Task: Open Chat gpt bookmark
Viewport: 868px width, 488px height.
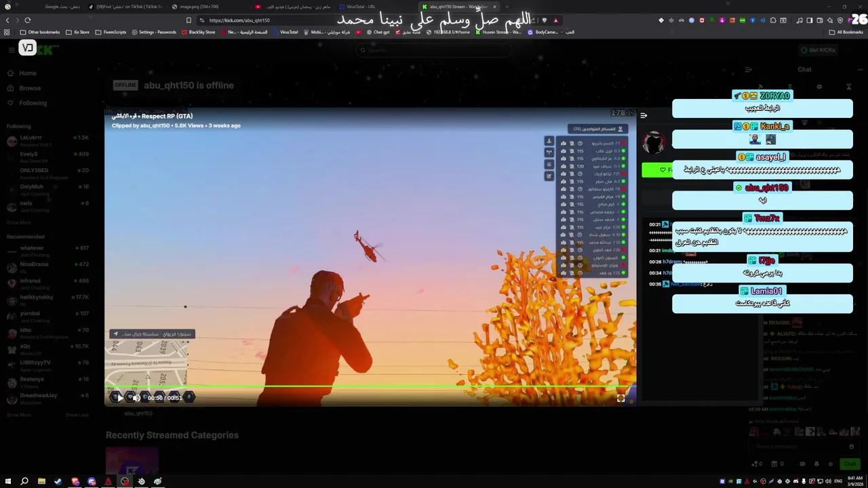Action: click(378, 32)
